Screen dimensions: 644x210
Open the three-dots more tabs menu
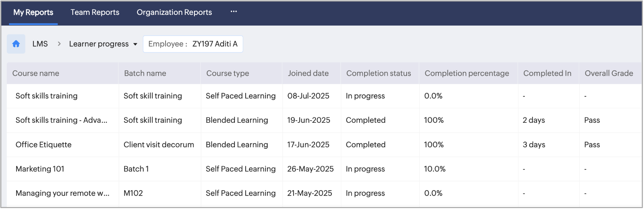234,12
